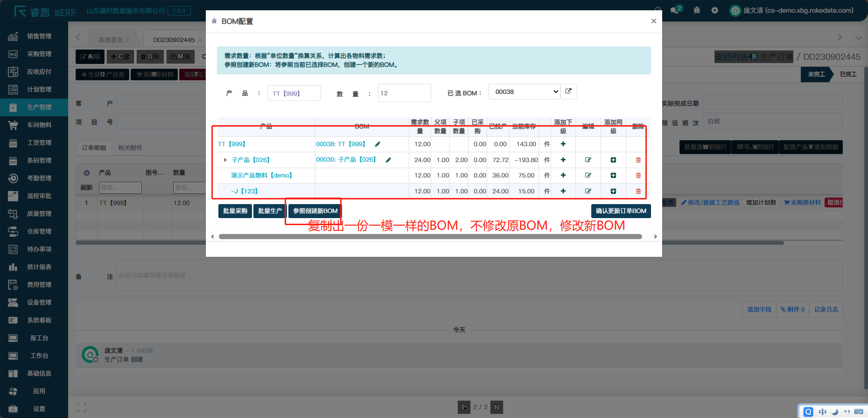The image size is (868, 418).
Task: Open the 已选BOM dropdown showing 00038
Action: pos(524,92)
